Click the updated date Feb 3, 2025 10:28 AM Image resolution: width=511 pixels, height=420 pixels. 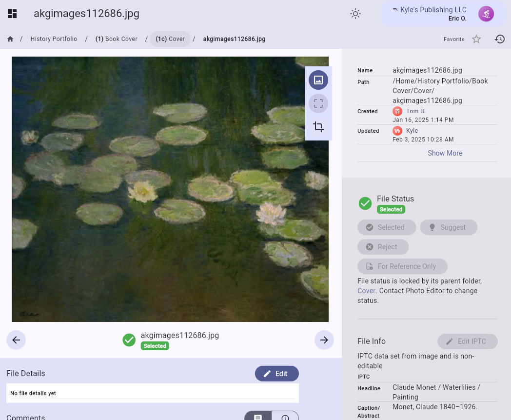click(423, 140)
